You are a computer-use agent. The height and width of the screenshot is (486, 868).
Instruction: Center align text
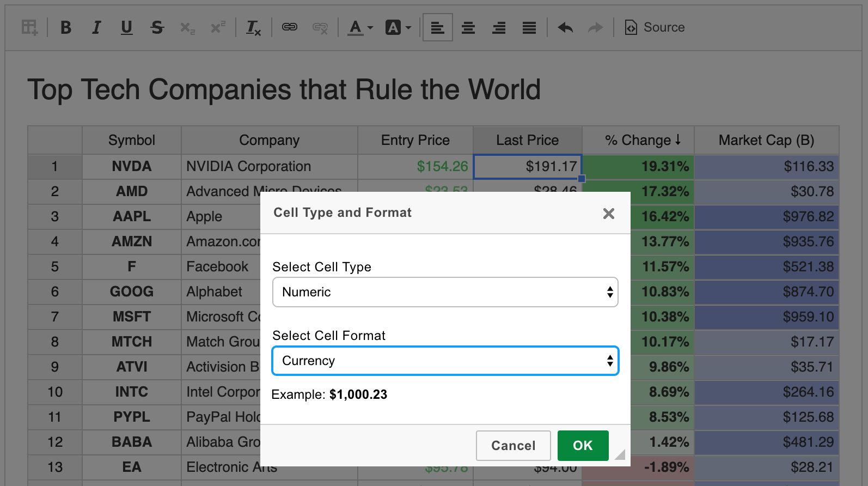point(468,27)
